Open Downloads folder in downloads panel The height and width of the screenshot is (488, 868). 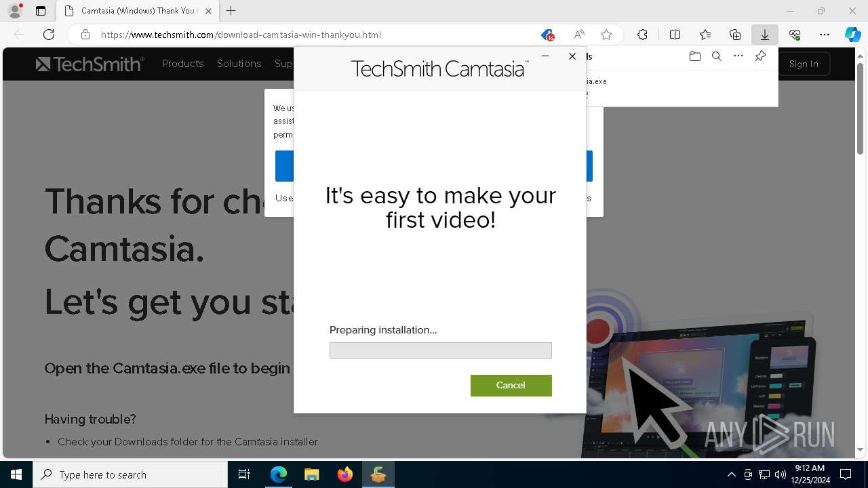coord(694,56)
